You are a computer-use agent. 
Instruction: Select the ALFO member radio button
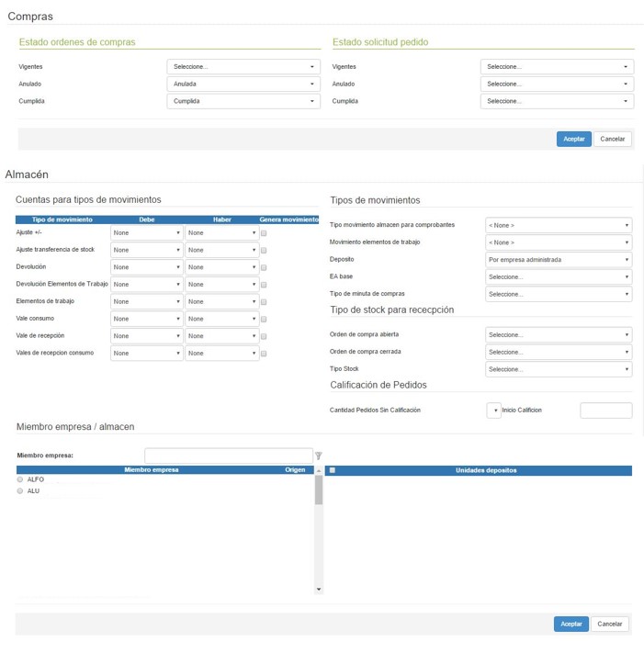20,479
